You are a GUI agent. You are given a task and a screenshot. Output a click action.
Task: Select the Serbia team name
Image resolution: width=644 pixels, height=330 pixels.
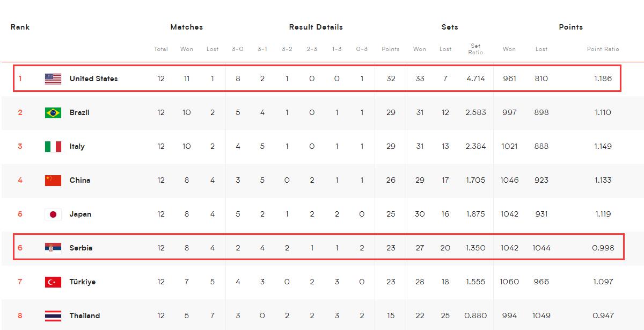coord(81,248)
